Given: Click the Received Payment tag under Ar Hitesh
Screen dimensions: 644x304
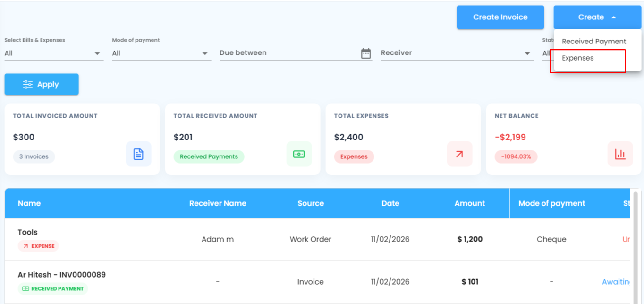Looking at the screenshot, I should click(x=53, y=289).
